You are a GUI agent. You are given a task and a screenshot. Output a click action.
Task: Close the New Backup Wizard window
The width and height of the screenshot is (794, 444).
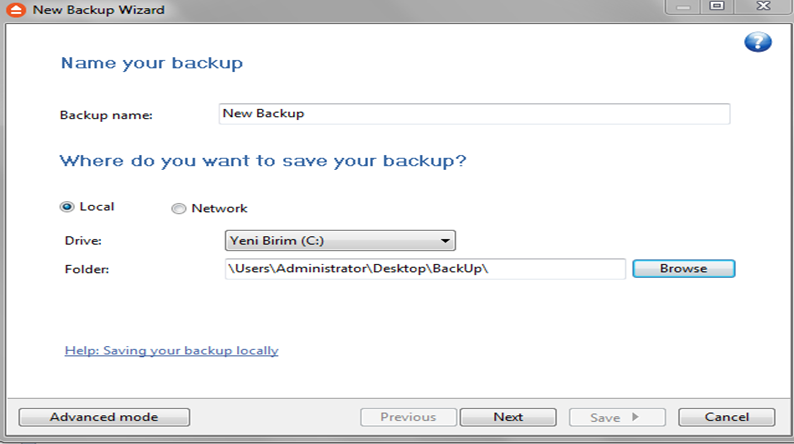763,7
